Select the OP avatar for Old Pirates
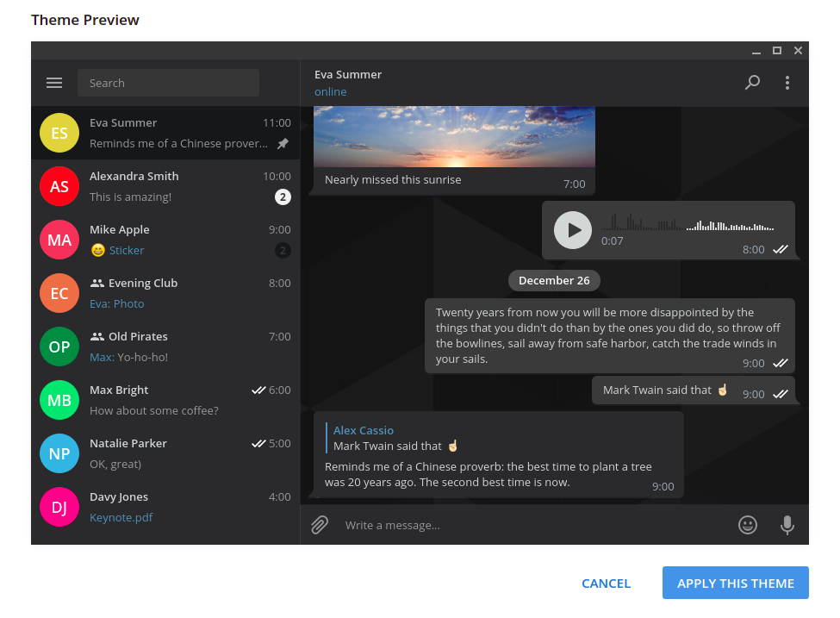840x618 pixels. coord(59,346)
